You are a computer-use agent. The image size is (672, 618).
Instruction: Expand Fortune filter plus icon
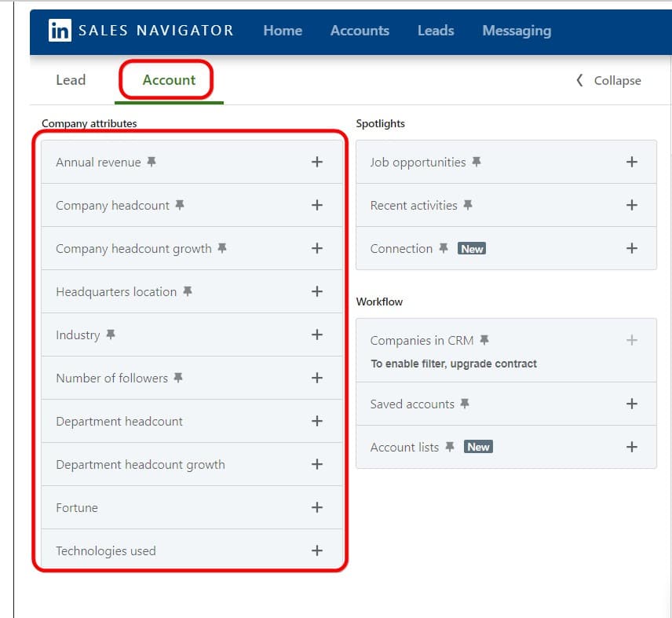[x=316, y=507]
